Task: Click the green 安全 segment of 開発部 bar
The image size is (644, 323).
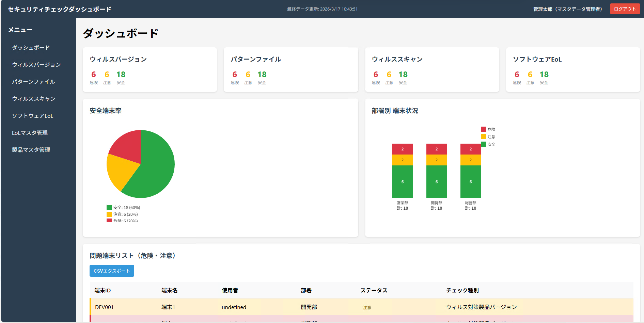Action: coord(437,182)
